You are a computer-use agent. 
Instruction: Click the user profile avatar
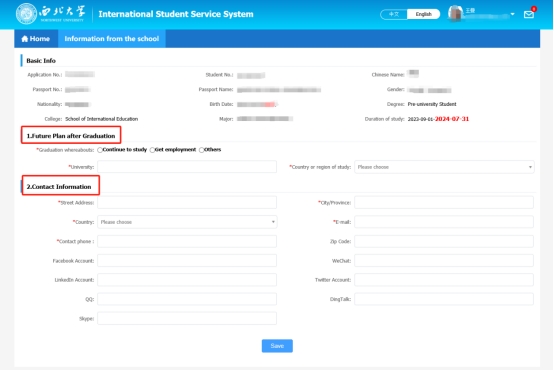pos(455,13)
